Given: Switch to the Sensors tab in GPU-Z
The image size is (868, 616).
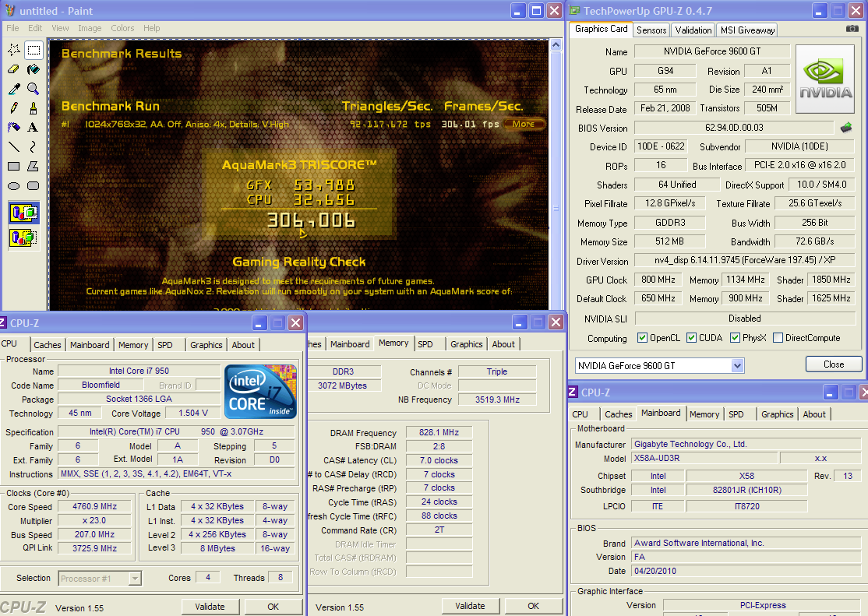Looking at the screenshot, I should [x=651, y=30].
